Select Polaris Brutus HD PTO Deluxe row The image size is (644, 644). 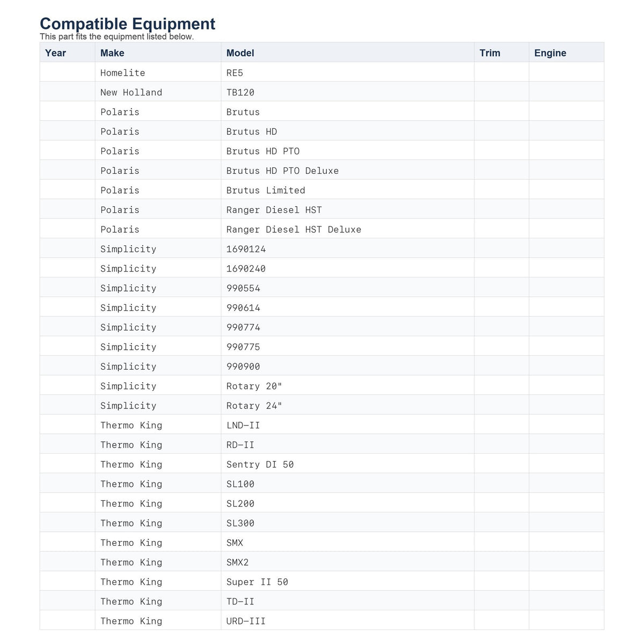322,171
